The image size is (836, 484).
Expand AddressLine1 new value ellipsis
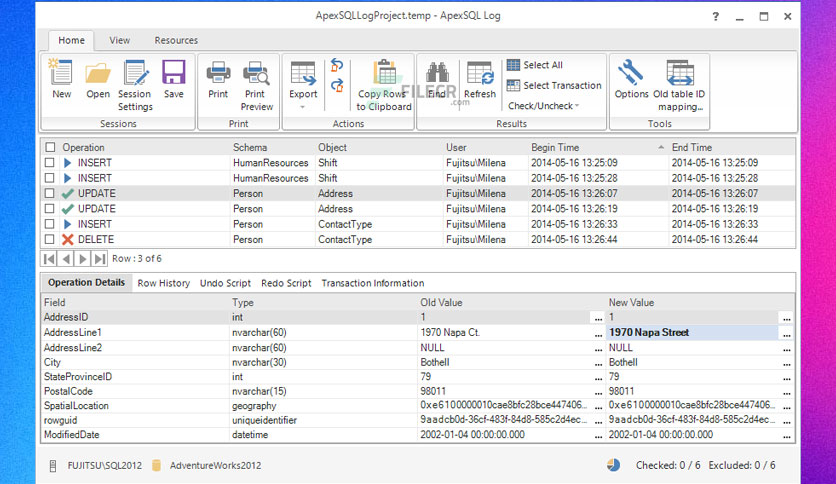(x=786, y=334)
